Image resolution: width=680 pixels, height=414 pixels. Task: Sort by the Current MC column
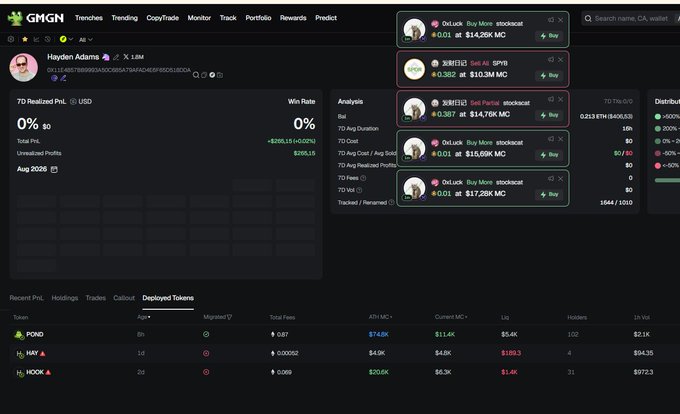(x=451, y=317)
